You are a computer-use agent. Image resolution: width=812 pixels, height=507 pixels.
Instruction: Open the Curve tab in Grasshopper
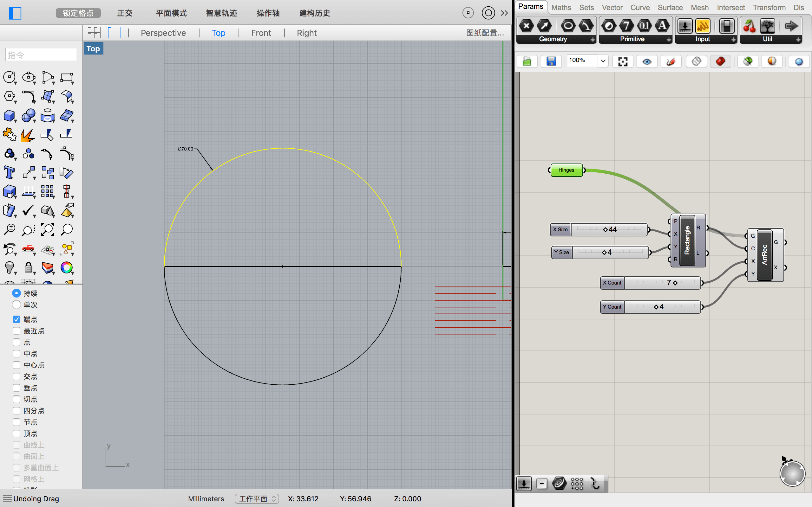tap(640, 7)
